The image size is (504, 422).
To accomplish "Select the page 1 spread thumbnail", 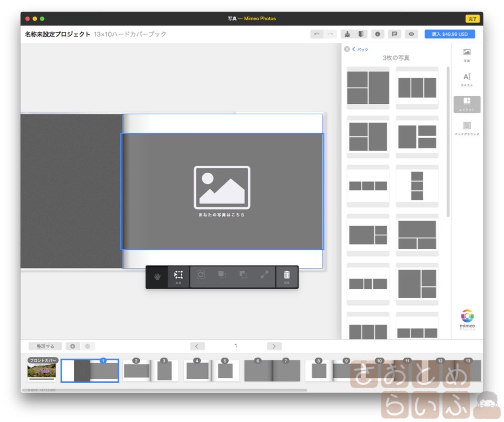I will tap(90, 371).
